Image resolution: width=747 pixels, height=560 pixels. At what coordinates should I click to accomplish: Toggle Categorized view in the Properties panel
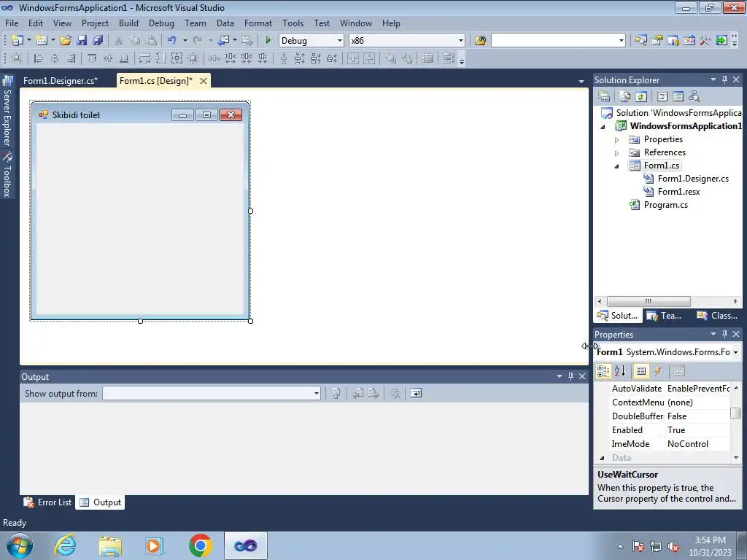click(x=603, y=371)
